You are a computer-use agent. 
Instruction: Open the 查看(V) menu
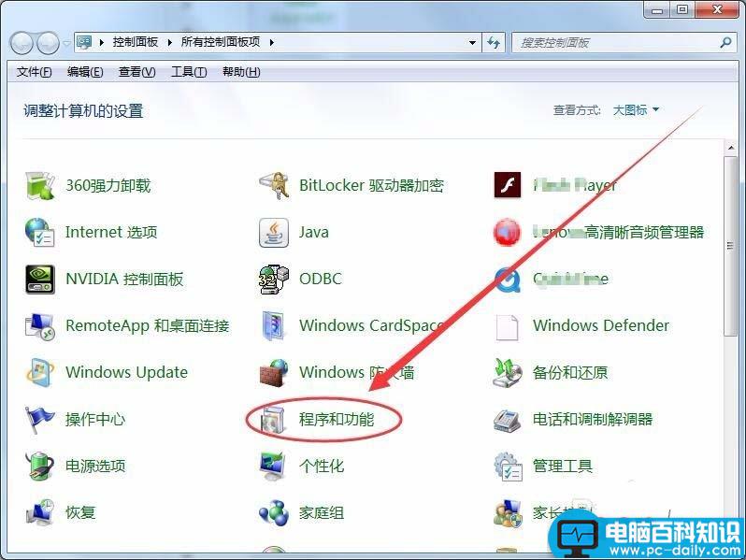[137, 72]
